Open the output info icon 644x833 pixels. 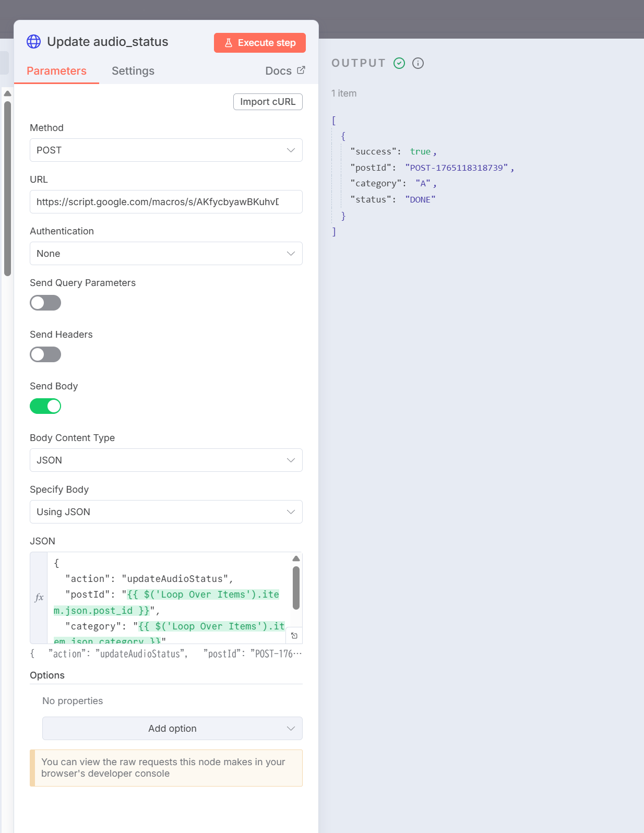(x=418, y=63)
